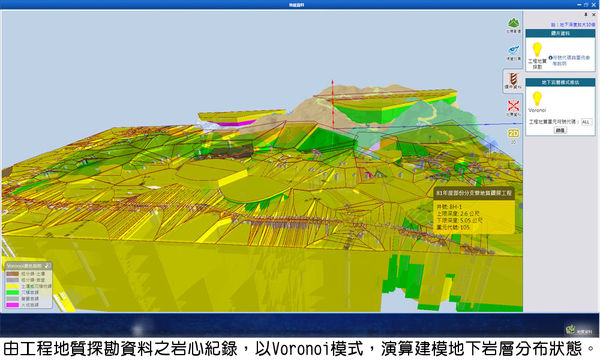The width and height of the screenshot is (600, 360).
Task: Click the green sedimentary rock swatch
Action: click(13, 292)
